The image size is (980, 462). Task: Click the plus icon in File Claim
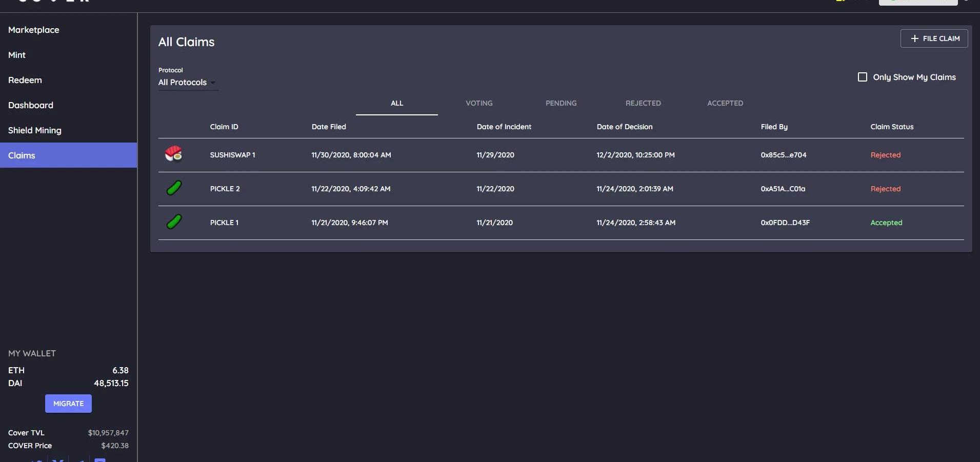[x=914, y=38]
